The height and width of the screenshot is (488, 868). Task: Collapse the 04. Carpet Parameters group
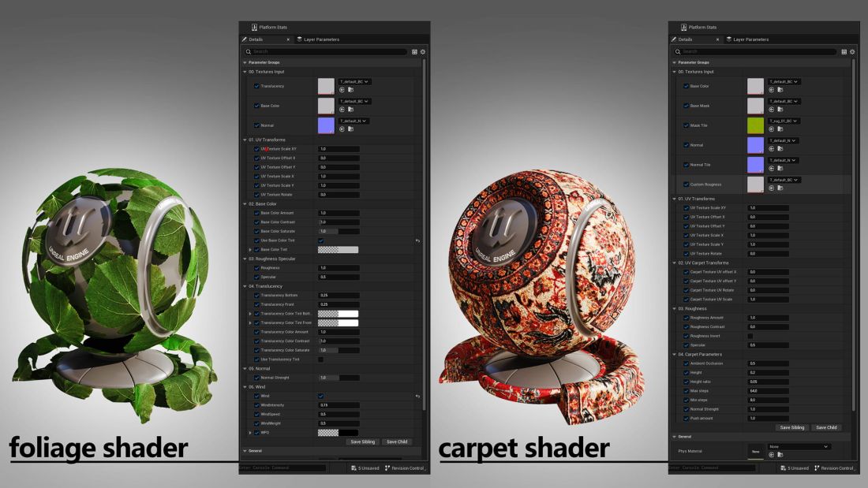click(674, 354)
